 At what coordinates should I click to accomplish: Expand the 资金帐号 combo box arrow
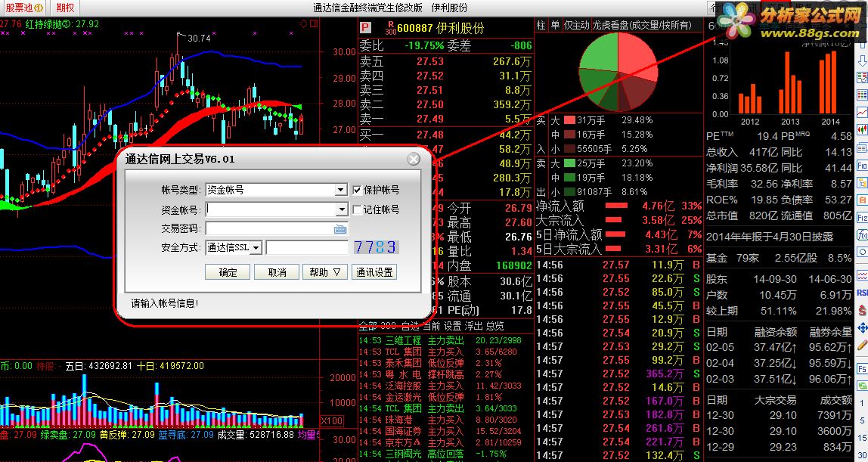[x=342, y=209]
